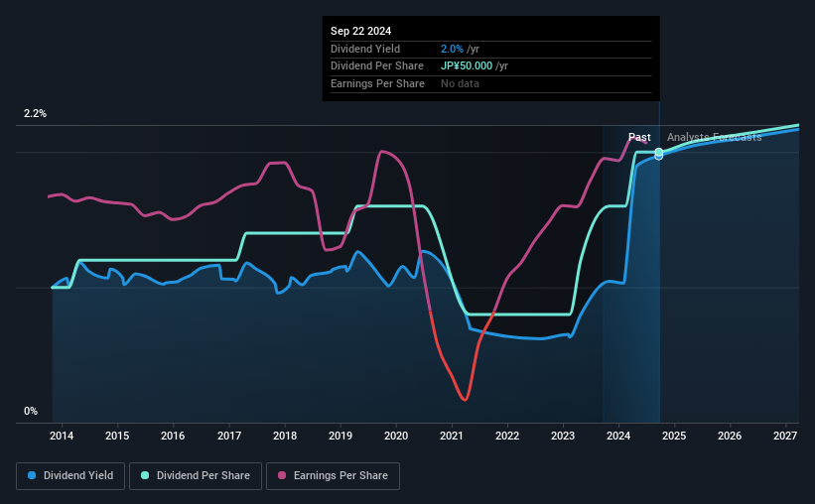This screenshot has height=504, width=815.
Task: Click the 2017 x-axis year label
Action: (228, 436)
